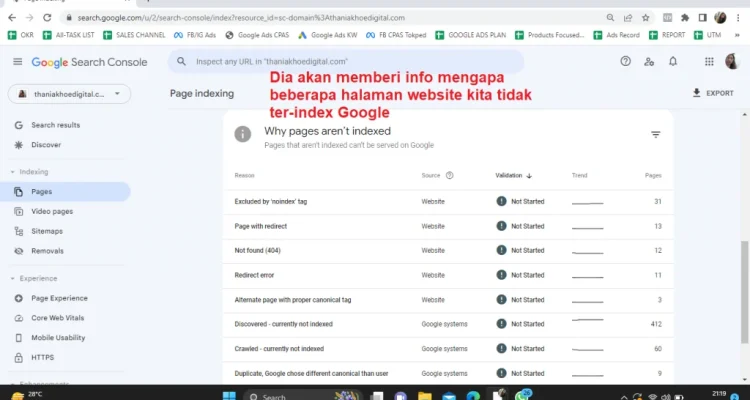This screenshot has height=400, width=750.
Task: Open Discovered - currently not indexed row
Action: (x=448, y=324)
